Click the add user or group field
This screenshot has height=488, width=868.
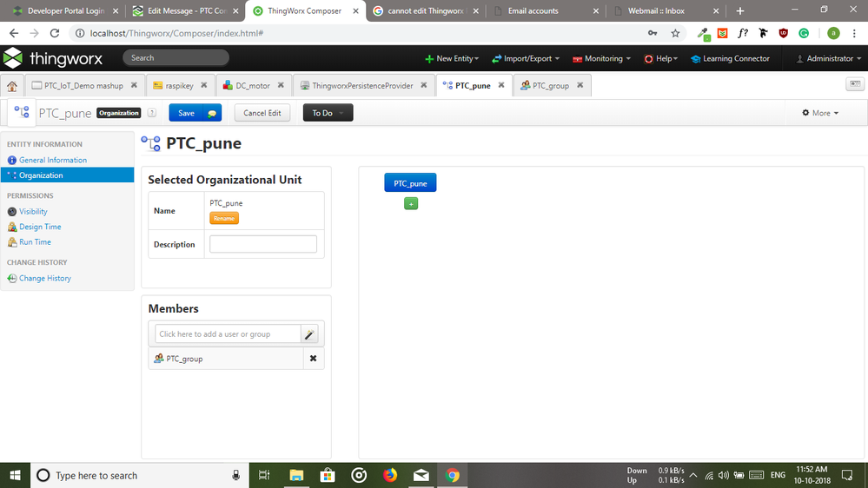point(228,334)
